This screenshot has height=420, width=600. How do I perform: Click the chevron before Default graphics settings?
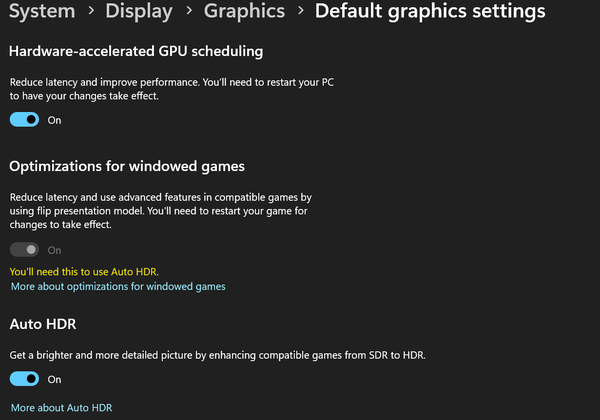click(301, 10)
